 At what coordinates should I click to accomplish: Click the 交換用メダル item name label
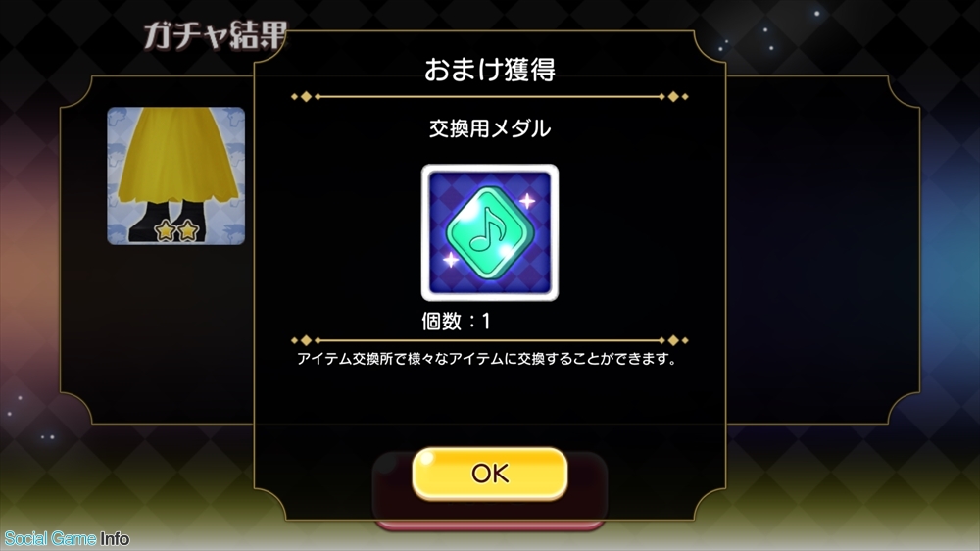pos(489,128)
